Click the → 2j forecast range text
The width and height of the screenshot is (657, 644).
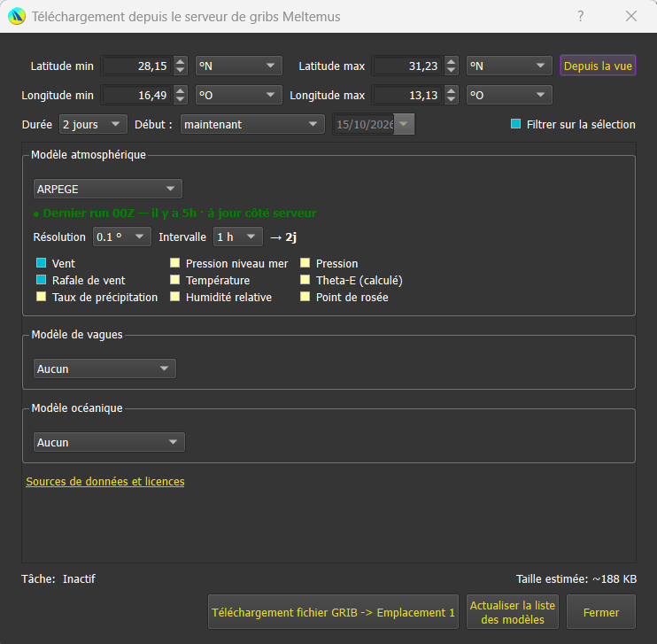click(x=283, y=237)
